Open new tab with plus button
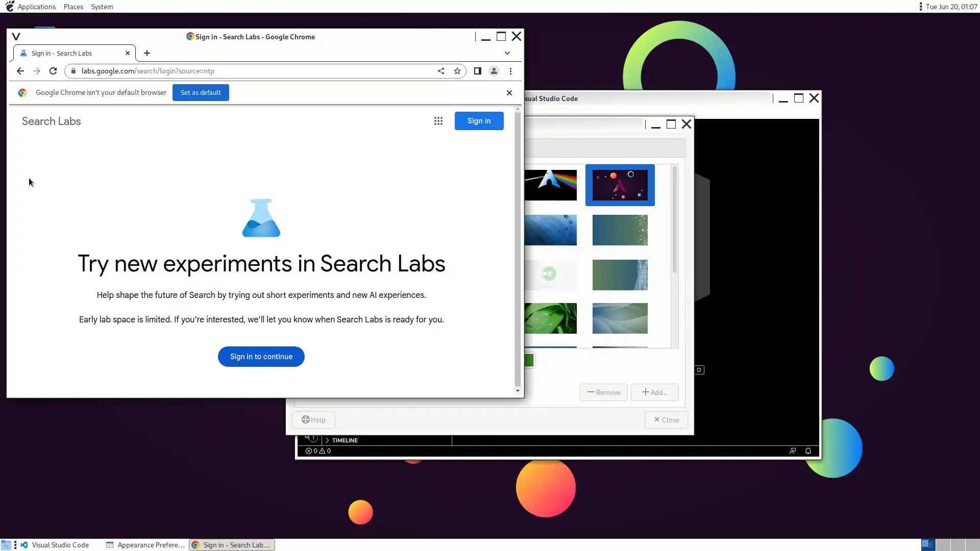Viewport: 980px width, 551px height. [147, 53]
